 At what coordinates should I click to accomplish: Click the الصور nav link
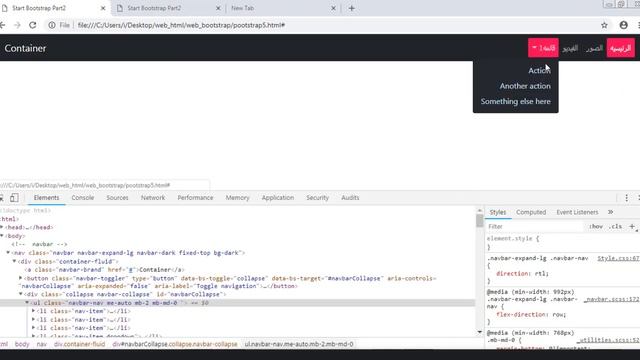point(594,48)
